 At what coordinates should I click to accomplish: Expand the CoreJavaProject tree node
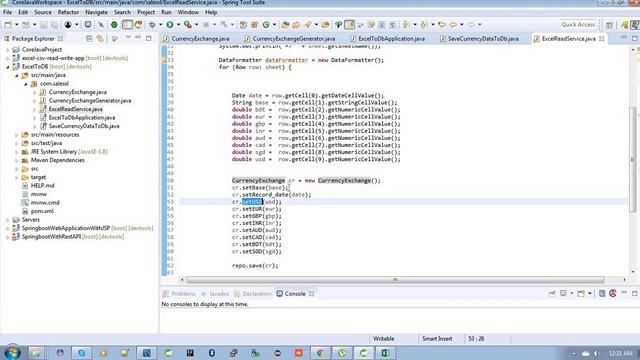click(7, 50)
